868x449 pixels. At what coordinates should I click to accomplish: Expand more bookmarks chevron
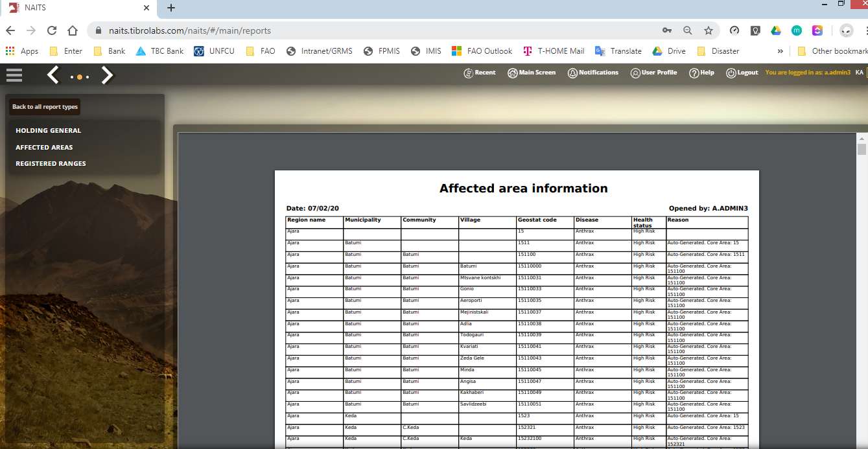[x=780, y=51]
